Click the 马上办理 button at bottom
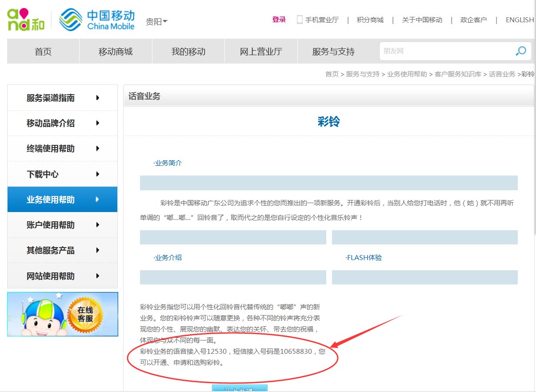This screenshot has height=392, width=536. pos(240,389)
